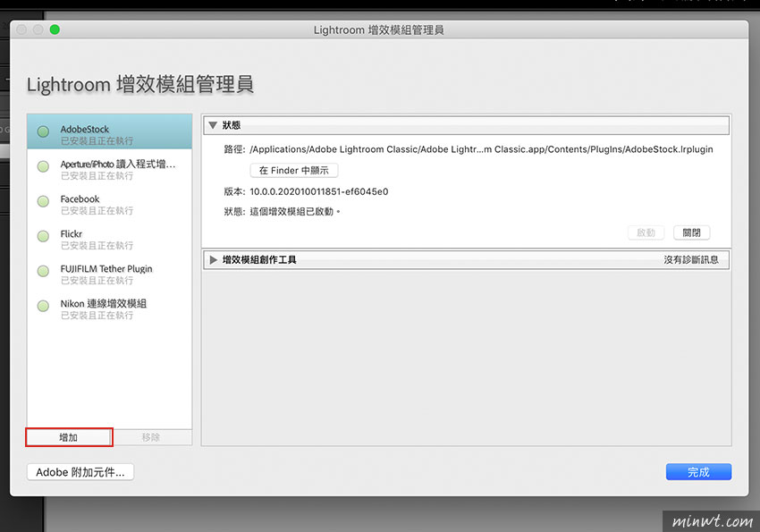Click the FUJIFILM Tether status dot

pos(43,271)
